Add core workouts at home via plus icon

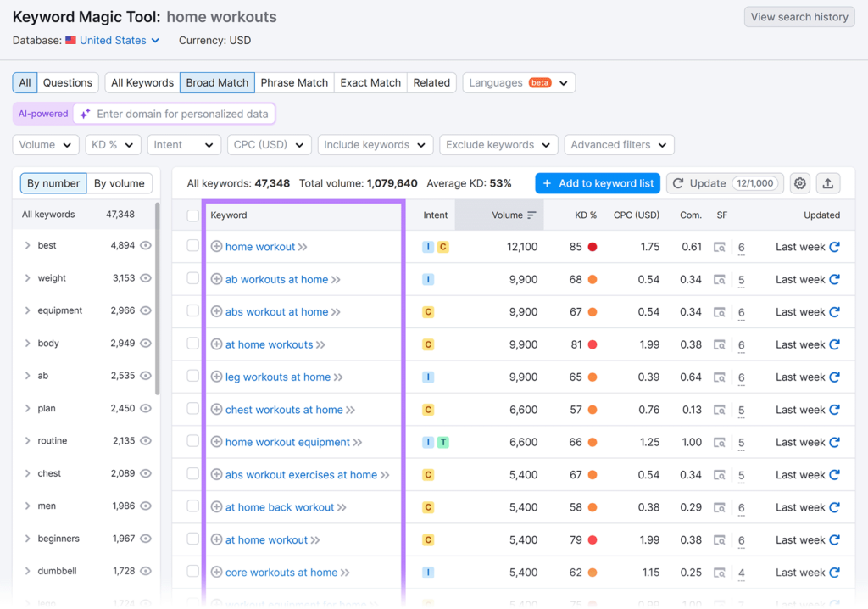click(216, 573)
